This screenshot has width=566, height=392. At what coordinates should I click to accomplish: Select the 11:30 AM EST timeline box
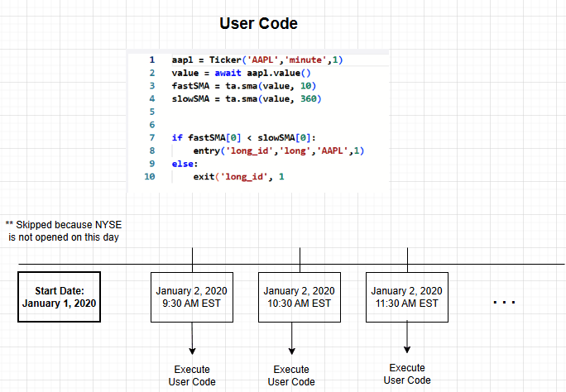click(407, 297)
